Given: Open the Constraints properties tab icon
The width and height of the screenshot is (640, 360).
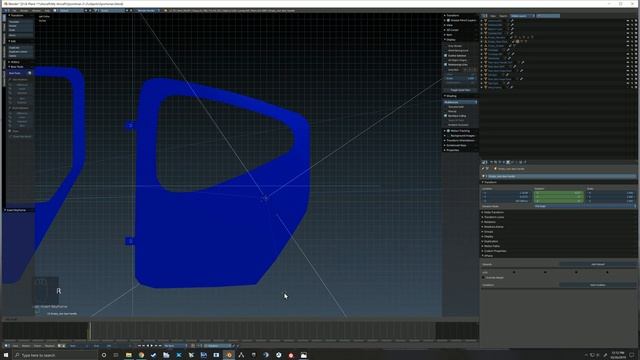Looking at the screenshot, I should coord(512,162).
